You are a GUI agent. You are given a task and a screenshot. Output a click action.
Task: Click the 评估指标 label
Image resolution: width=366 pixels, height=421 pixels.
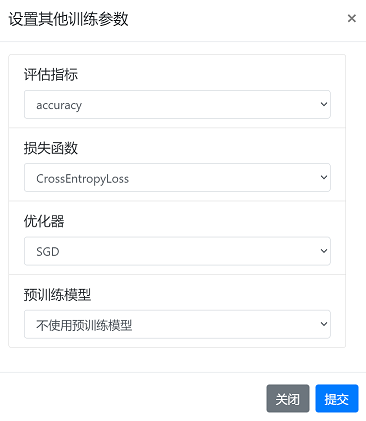pyautogui.click(x=51, y=74)
